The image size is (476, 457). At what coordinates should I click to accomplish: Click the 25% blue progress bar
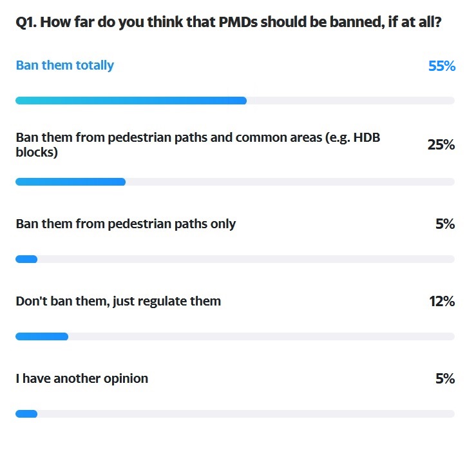tap(70, 182)
